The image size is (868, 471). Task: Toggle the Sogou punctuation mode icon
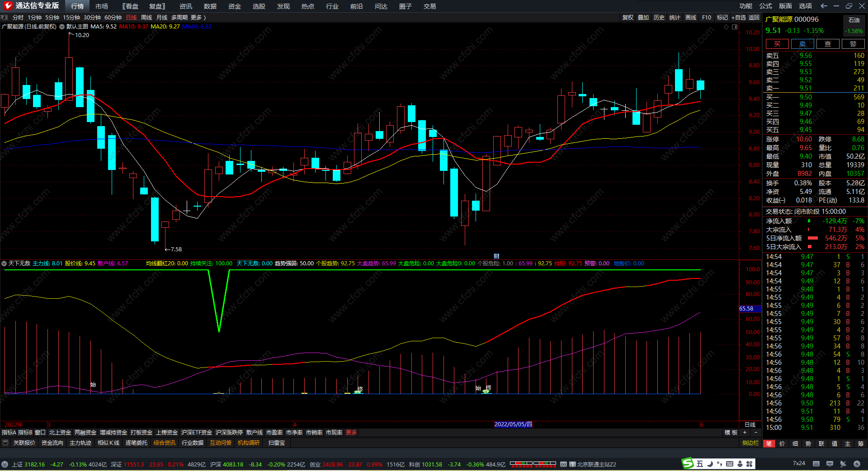click(719, 464)
